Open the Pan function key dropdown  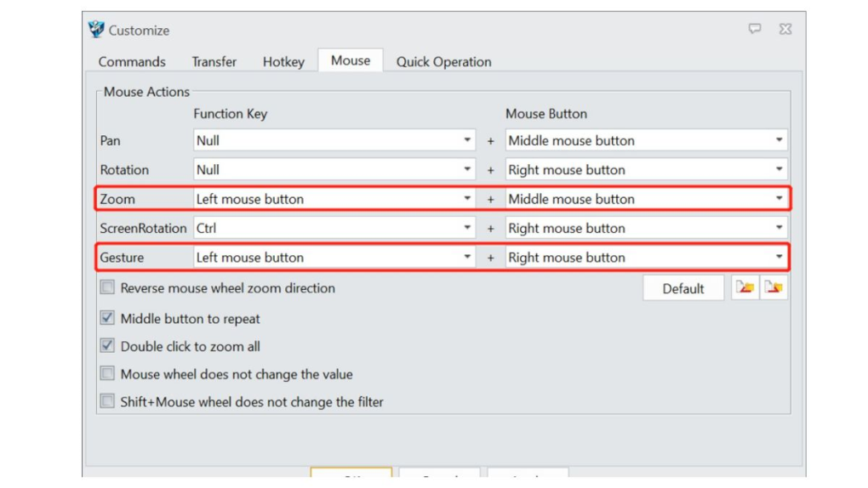(334, 140)
